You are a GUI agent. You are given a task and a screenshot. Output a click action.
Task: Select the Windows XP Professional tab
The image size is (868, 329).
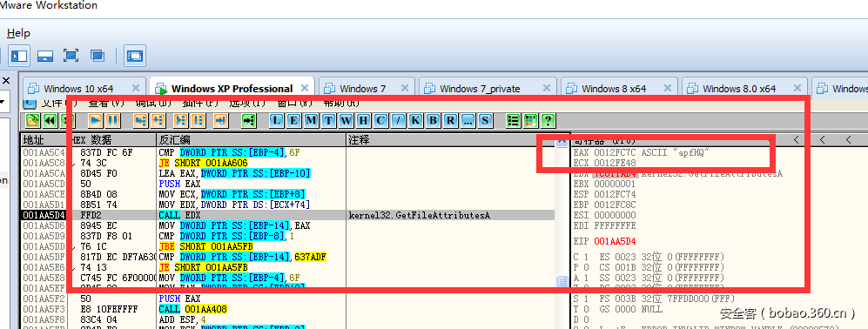[232, 89]
